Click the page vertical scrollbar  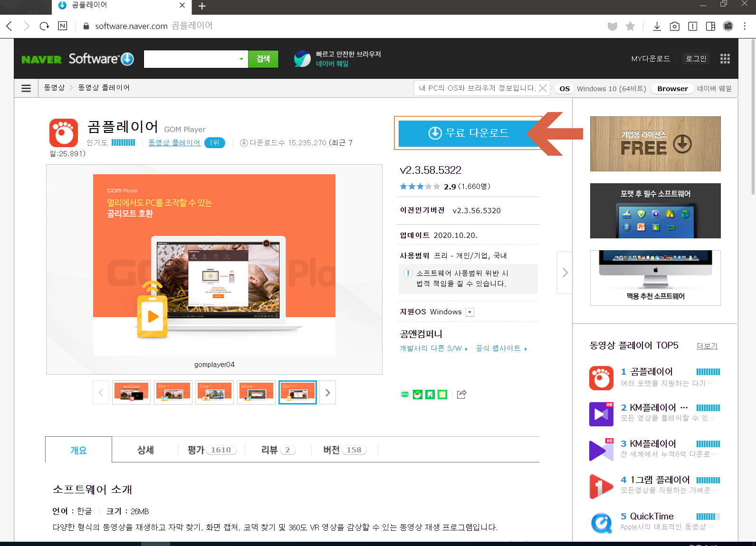point(753,117)
